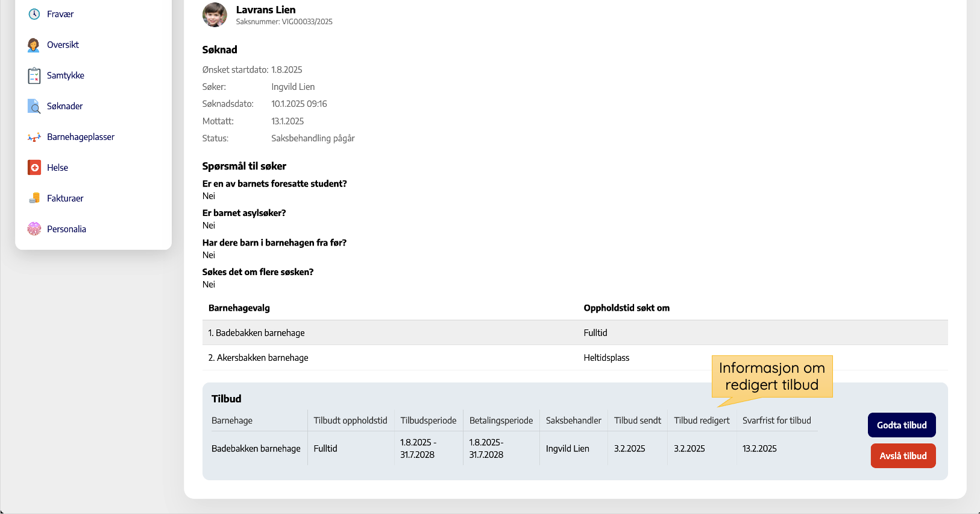980x514 pixels.
Task: Click the Søknader document search icon
Action: pyautogui.click(x=34, y=106)
